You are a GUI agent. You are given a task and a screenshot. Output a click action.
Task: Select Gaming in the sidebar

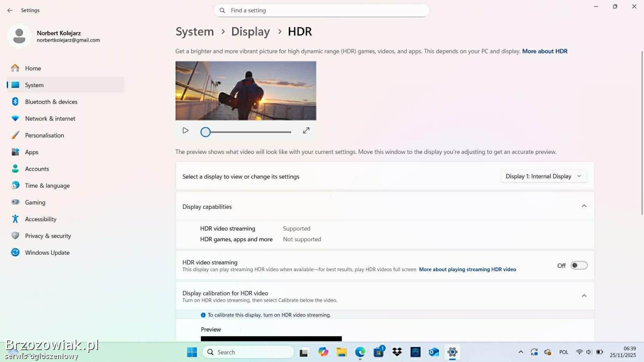[x=35, y=202]
